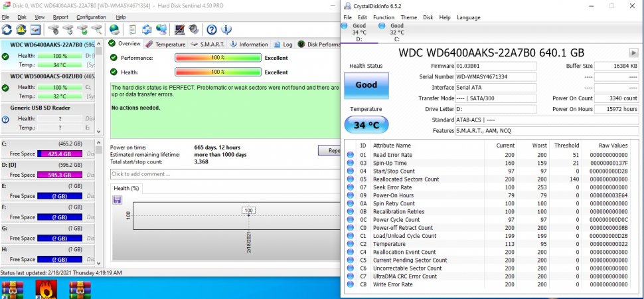Click the Threshold column header
The image size is (644, 299).
pos(566,146)
